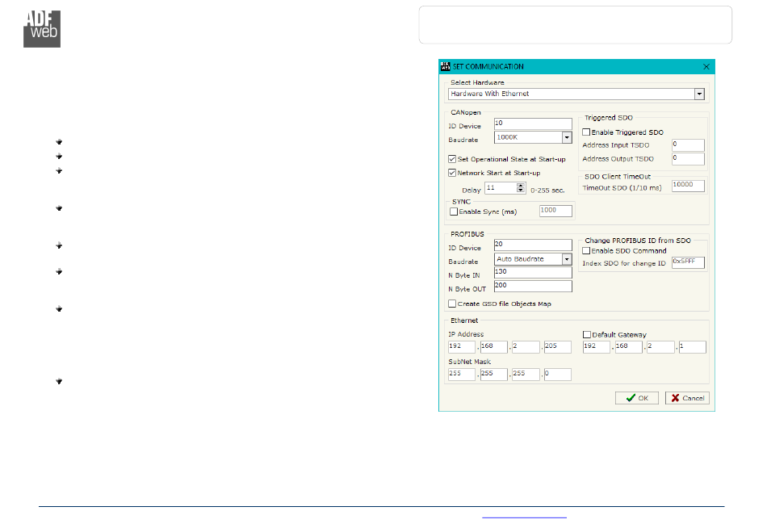Toggle Set Operational State at Start-up

(452, 159)
